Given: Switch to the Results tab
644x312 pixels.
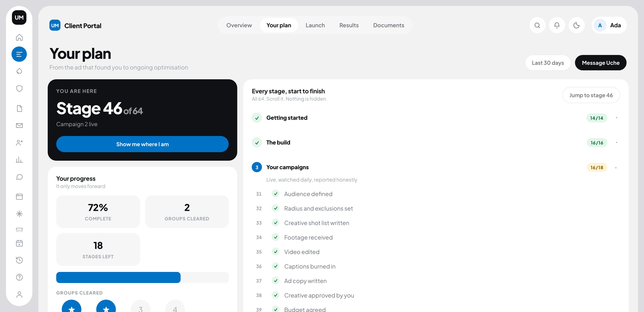Looking at the screenshot, I should (349, 25).
